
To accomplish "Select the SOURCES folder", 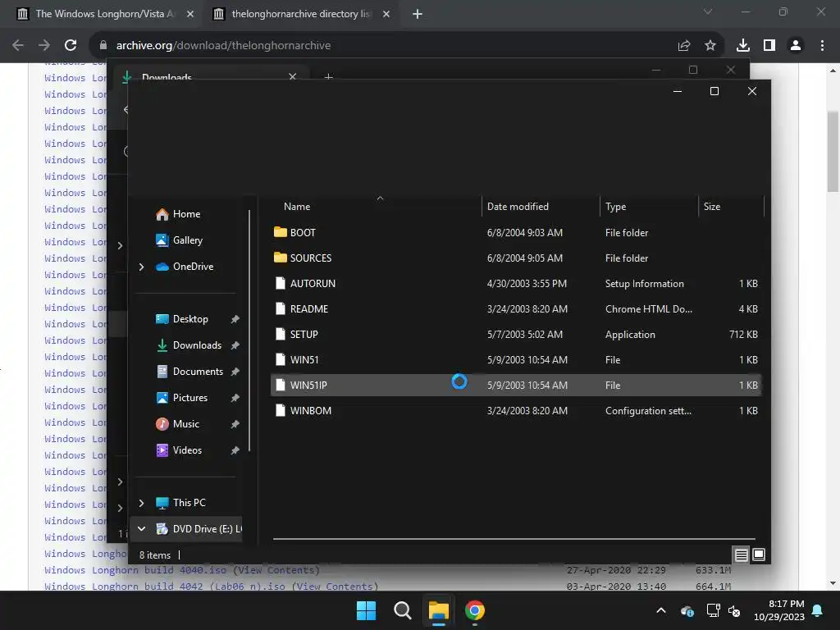I will [516, 258].
